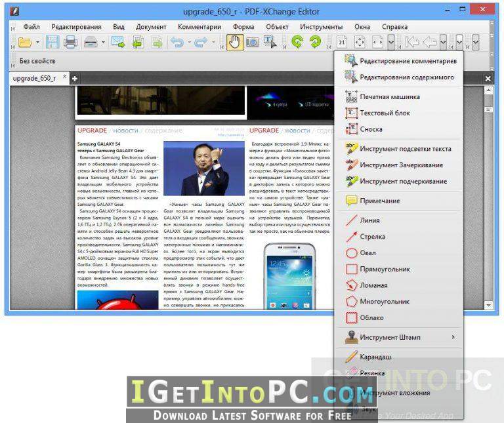504x423 pixels.
Task: Click the Redo icon
Action: (201, 43)
